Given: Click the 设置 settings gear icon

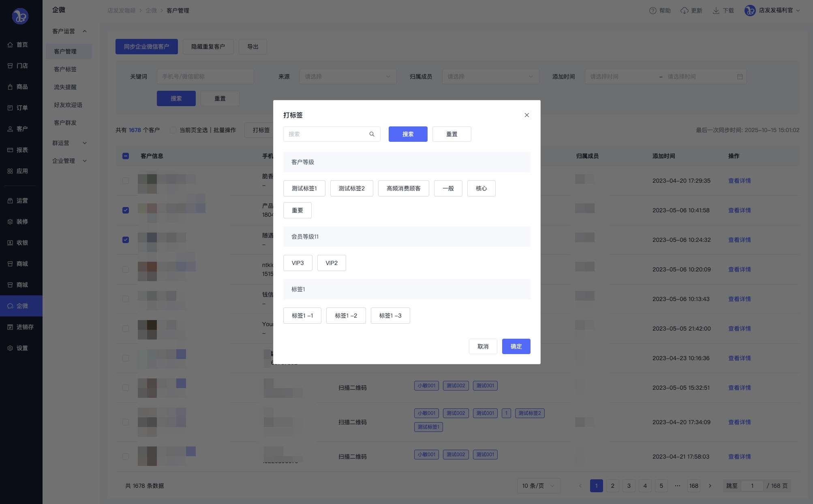Looking at the screenshot, I should 10,348.
